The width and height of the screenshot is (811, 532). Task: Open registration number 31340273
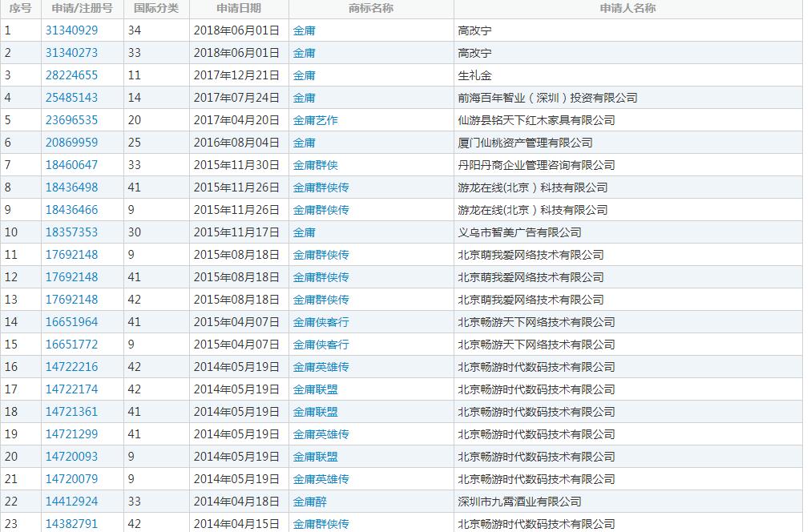point(71,53)
